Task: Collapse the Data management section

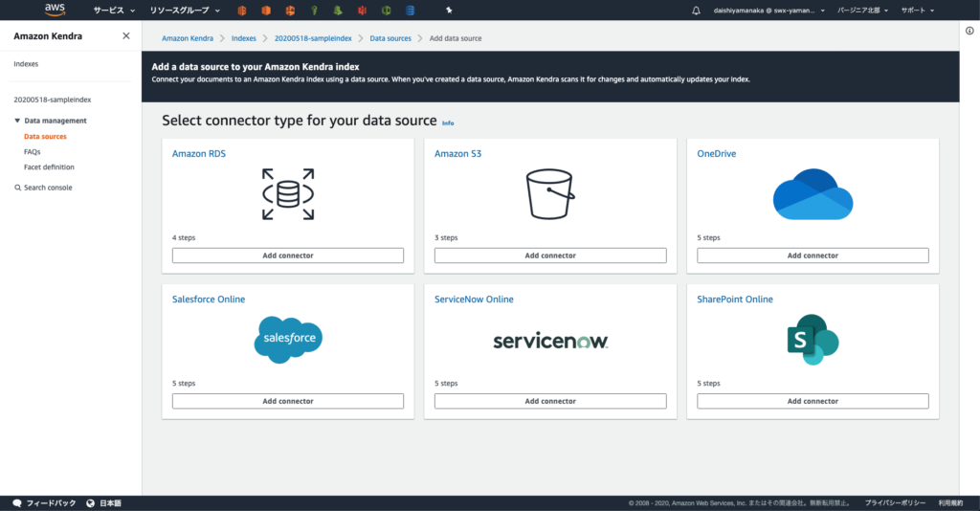Action: 17,121
